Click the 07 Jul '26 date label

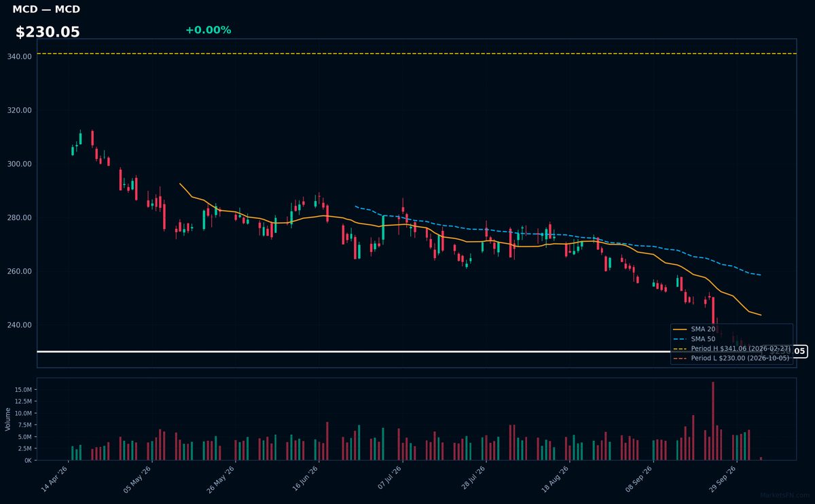pos(389,480)
